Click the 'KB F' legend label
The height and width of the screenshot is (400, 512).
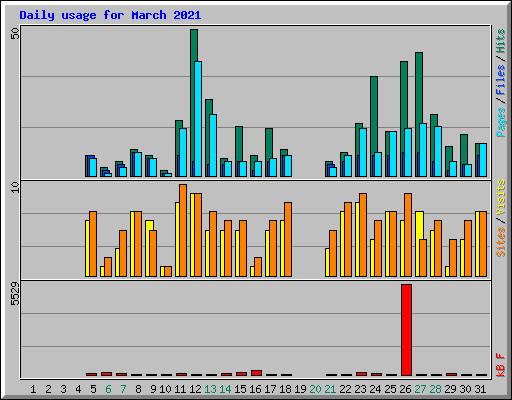pos(501,365)
